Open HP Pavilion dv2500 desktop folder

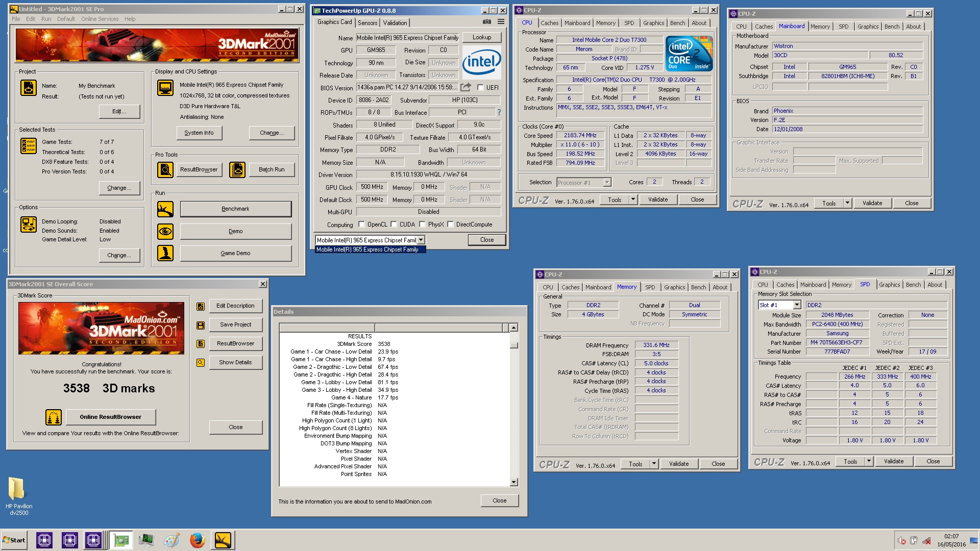pos(19,496)
